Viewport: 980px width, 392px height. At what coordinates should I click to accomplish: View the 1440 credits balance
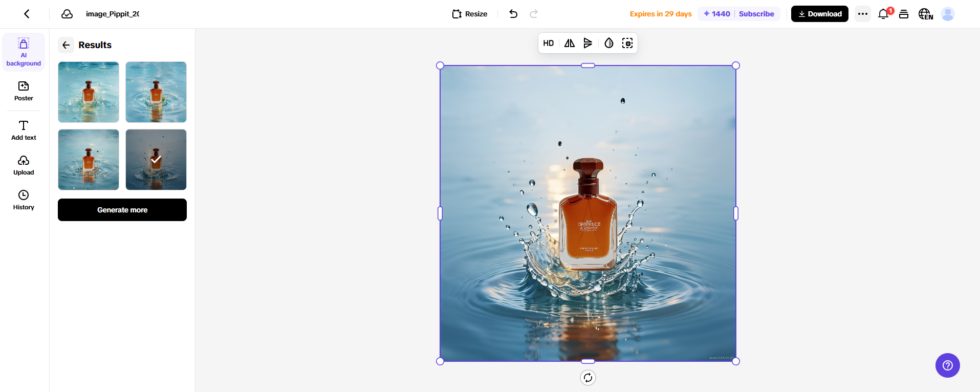717,14
